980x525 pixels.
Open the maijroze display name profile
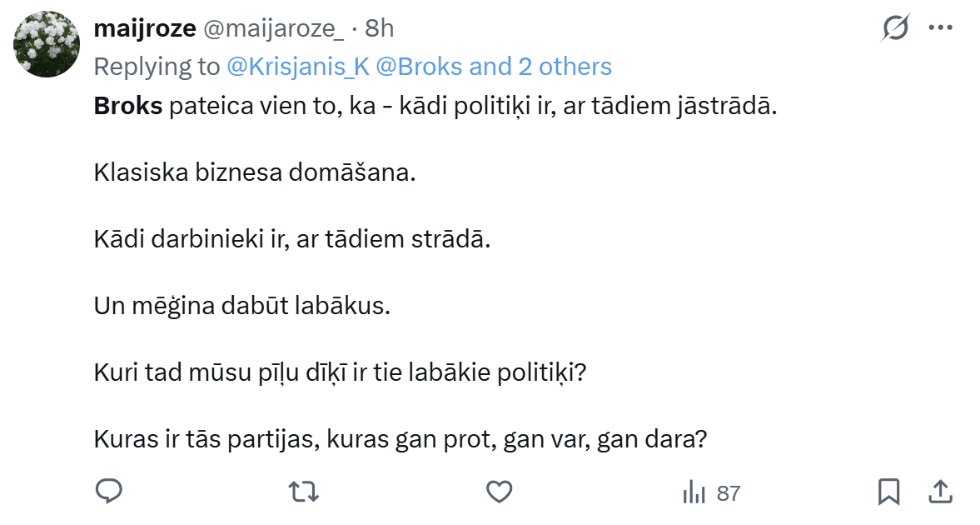(x=144, y=28)
